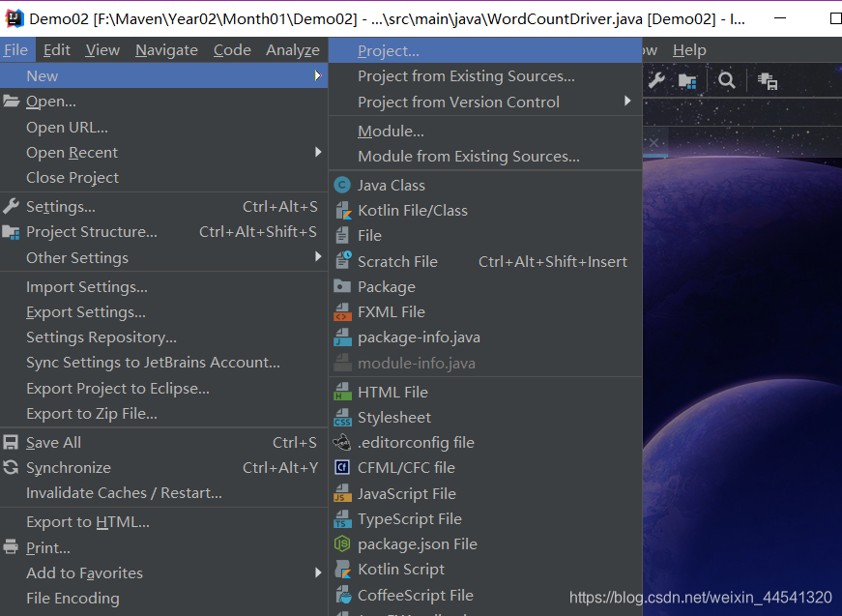Open Settings... from File menu
The width and height of the screenshot is (842, 616).
point(163,207)
